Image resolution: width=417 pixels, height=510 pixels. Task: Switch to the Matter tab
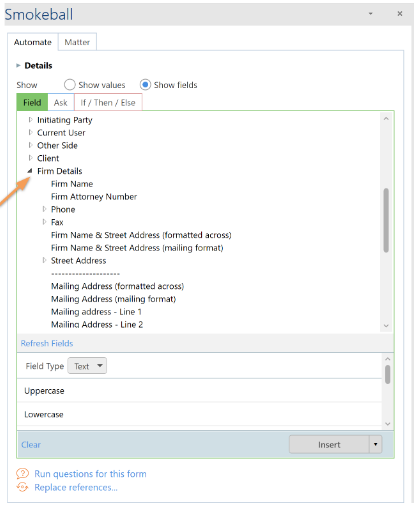click(x=77, y=42)
